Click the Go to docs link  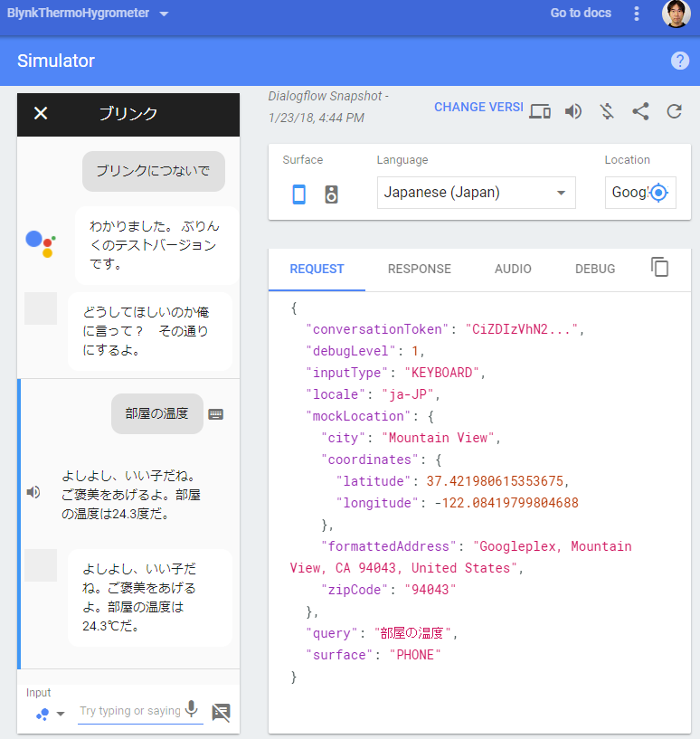581,14
